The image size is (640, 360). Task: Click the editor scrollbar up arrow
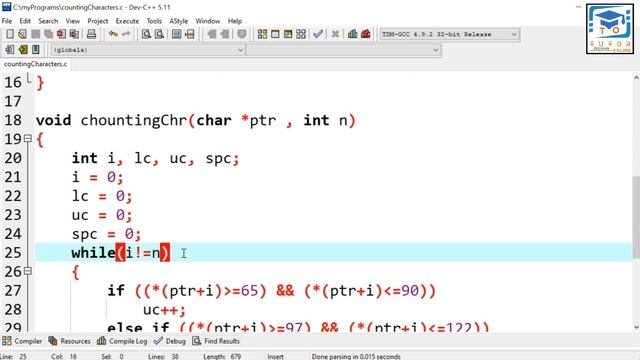tap(636, 77)
